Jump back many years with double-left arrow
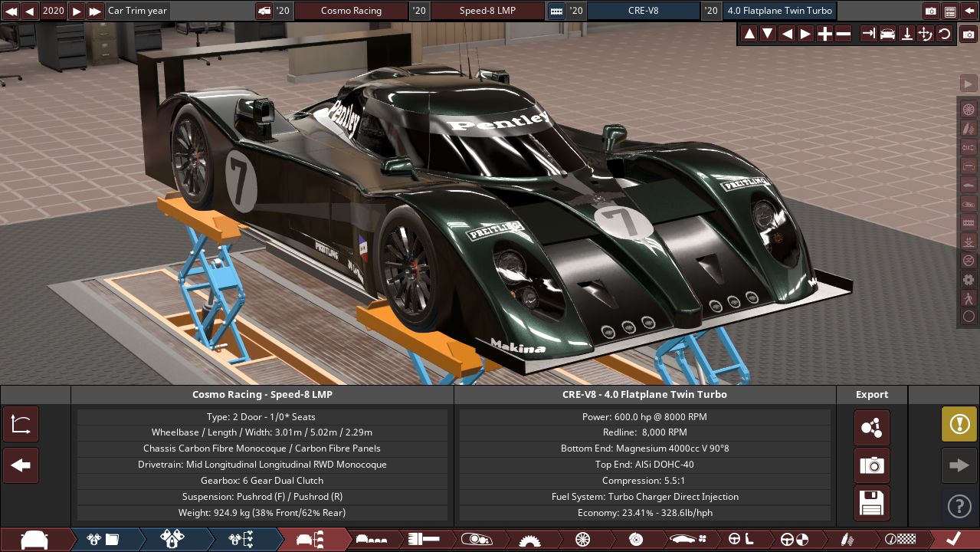 click(11, 11)
